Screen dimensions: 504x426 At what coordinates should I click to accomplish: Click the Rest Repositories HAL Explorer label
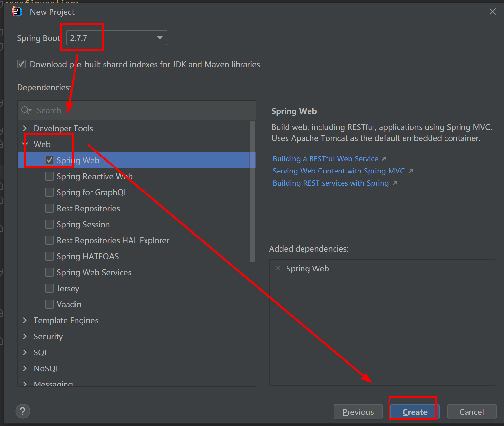tap(113, 240)
